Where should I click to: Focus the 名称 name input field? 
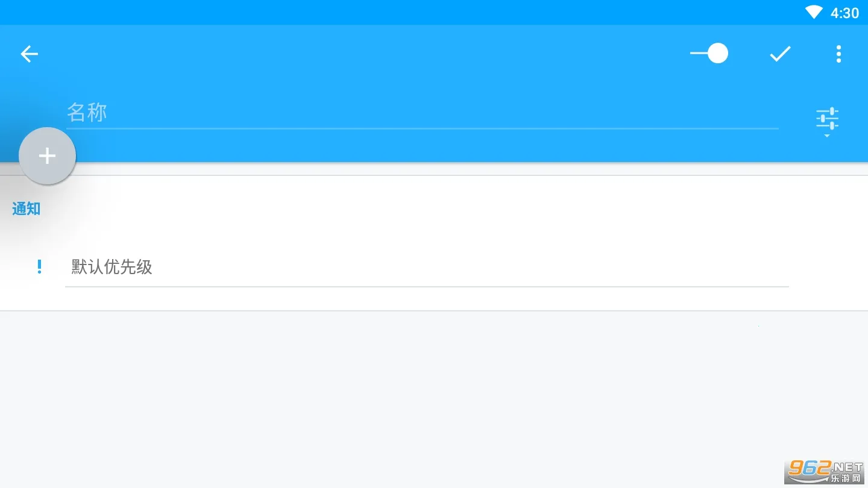point(422,113)
